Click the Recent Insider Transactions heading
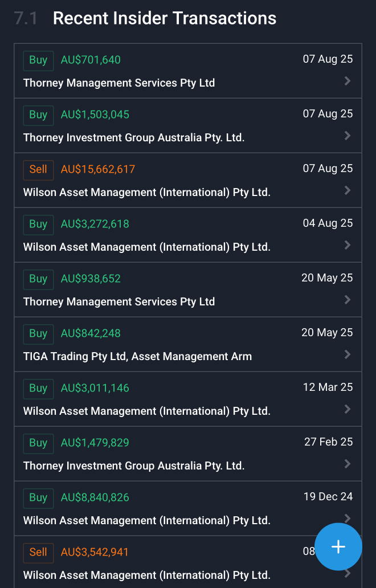The width and height of the screenshot is (376, 588). click(164, 18)
